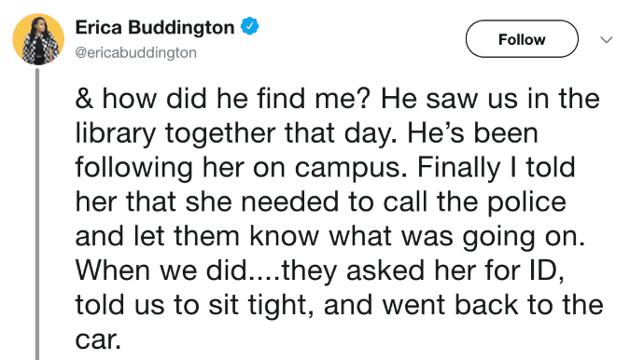Screen dimensions: 644x360
Task: Click the phrase 'what was going on.'
Action: coord(457,237)
